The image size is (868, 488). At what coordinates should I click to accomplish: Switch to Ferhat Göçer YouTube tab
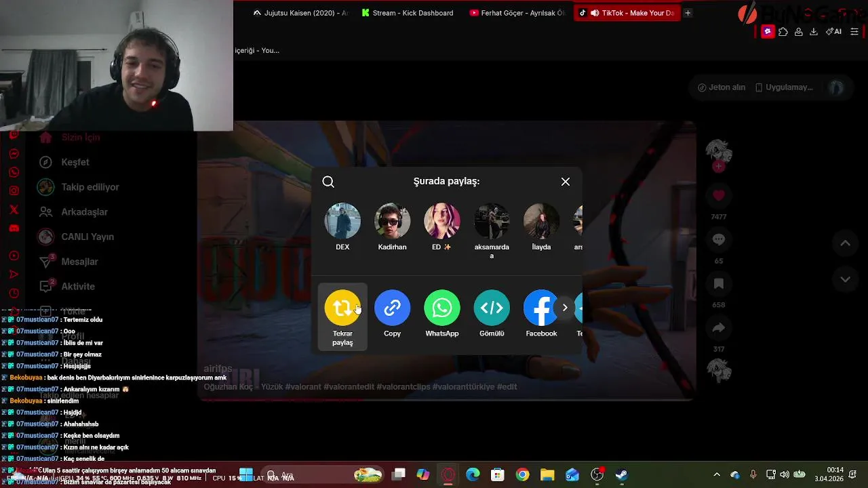(x=517, y=13)
